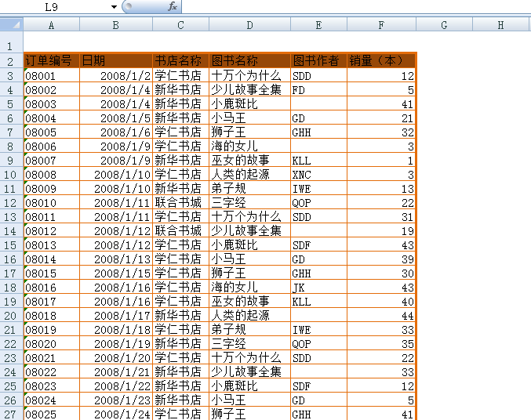Select order number cell 08001
The height and width of the screenshot is (420, 531).
(52, 75)
